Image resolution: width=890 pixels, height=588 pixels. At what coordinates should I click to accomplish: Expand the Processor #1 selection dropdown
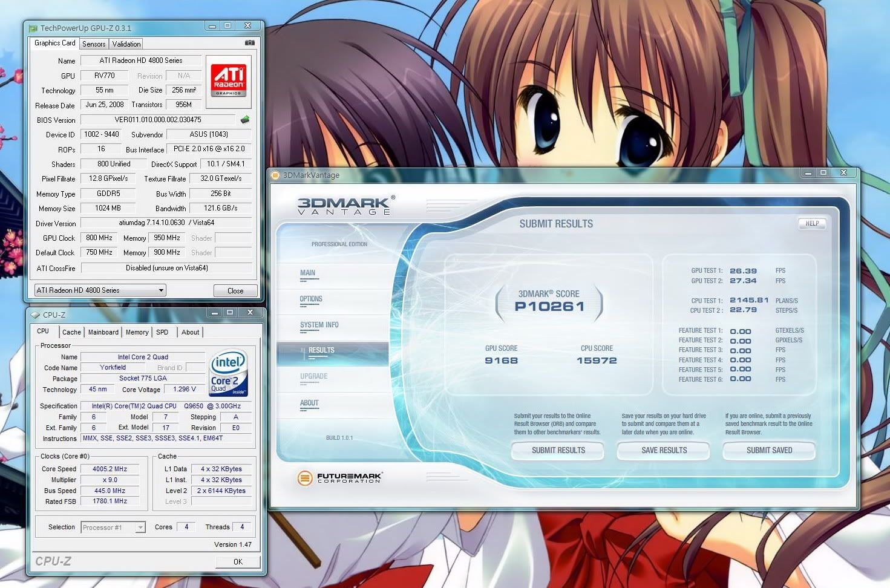click(140, 528)
